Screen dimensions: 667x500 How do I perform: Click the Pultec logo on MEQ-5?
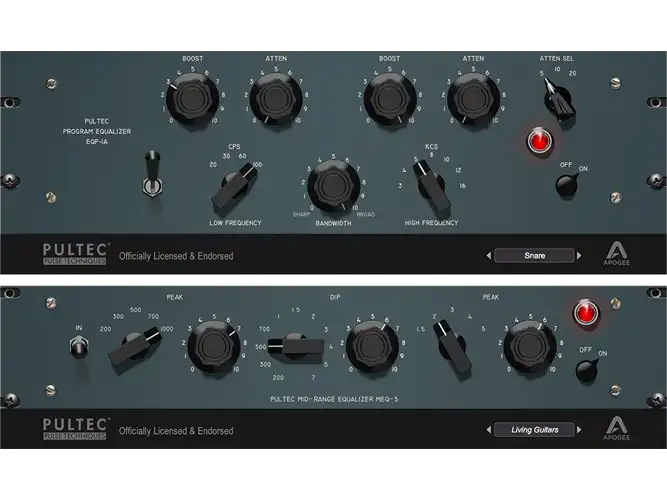[75, 429]
